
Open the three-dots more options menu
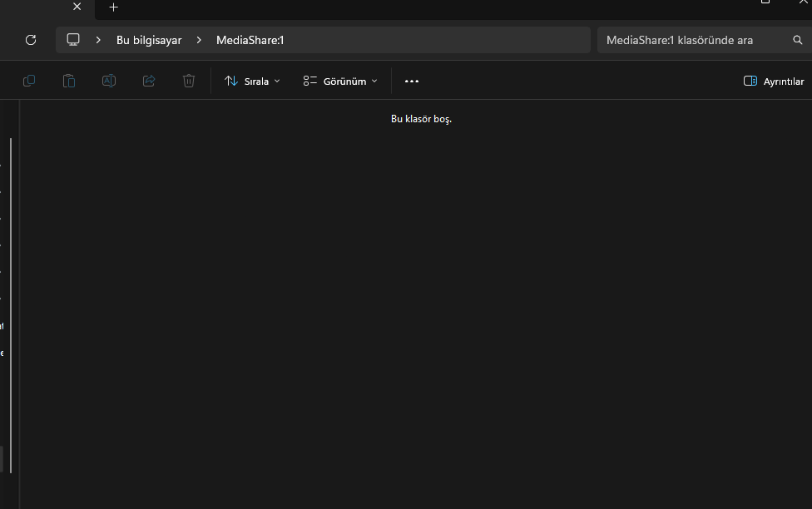[412, 82]
